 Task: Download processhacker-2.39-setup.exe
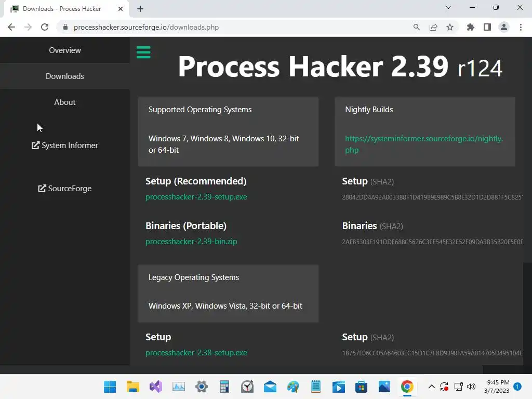tap(196, 197)
